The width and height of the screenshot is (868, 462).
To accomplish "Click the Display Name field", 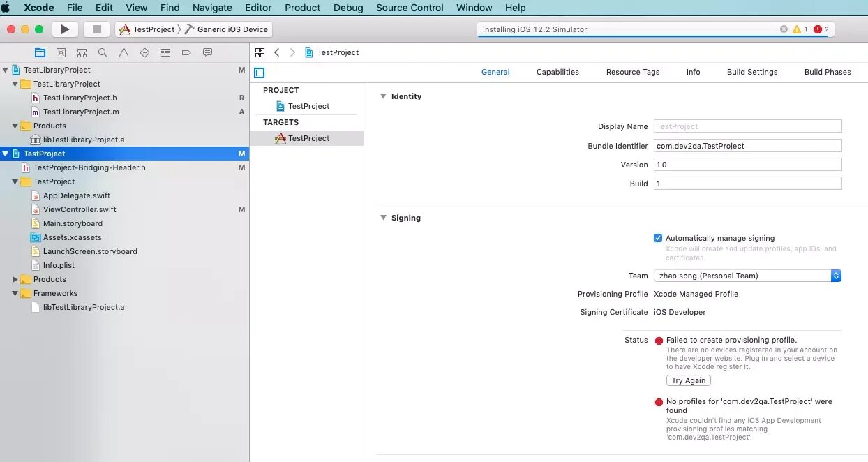I will click(747, 126).
